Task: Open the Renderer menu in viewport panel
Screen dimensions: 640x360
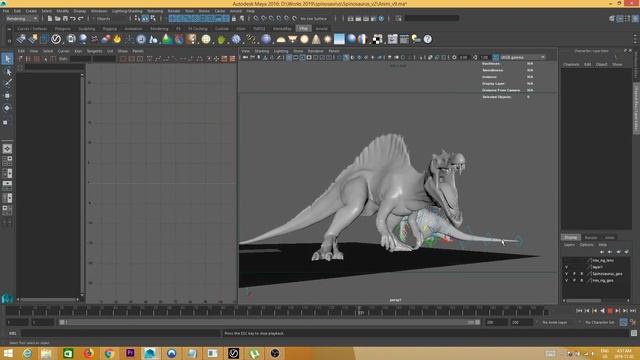Action: pyautogui.click(x=316, y=51)
